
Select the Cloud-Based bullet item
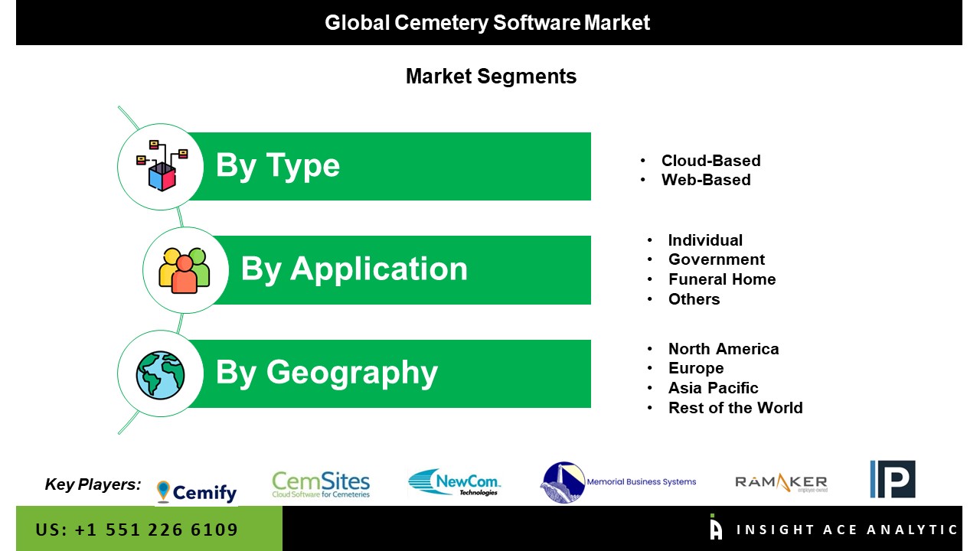click(710, 161)
